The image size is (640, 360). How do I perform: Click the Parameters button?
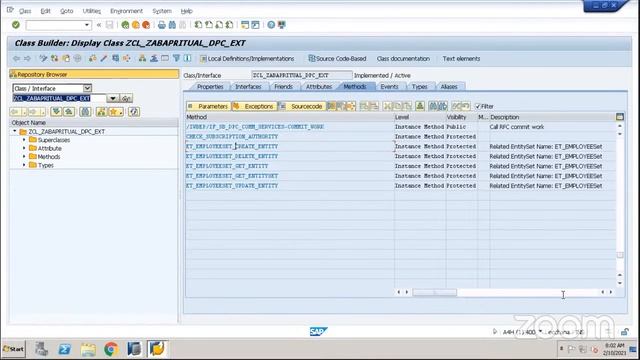[209, 106]
